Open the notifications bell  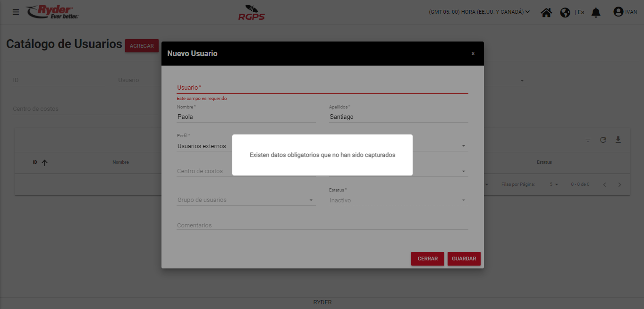point(596,12)
